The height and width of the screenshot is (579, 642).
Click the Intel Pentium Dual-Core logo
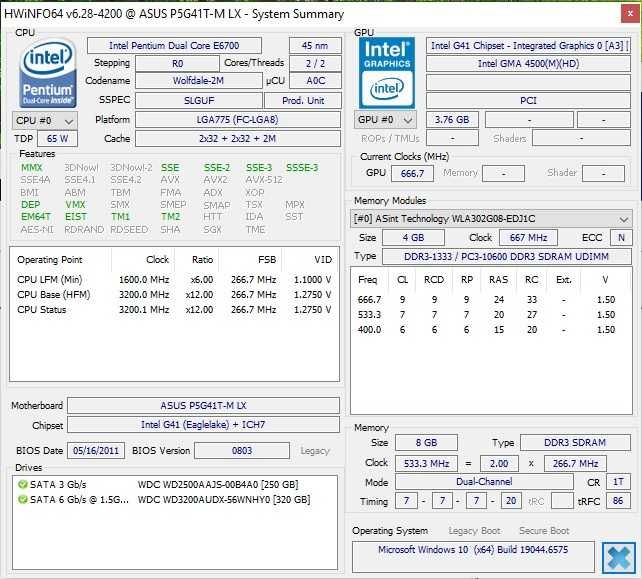click(47, 73)
